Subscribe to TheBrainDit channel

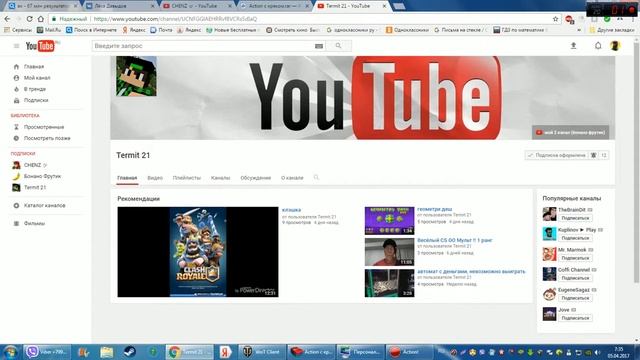[x=575, y=218]
